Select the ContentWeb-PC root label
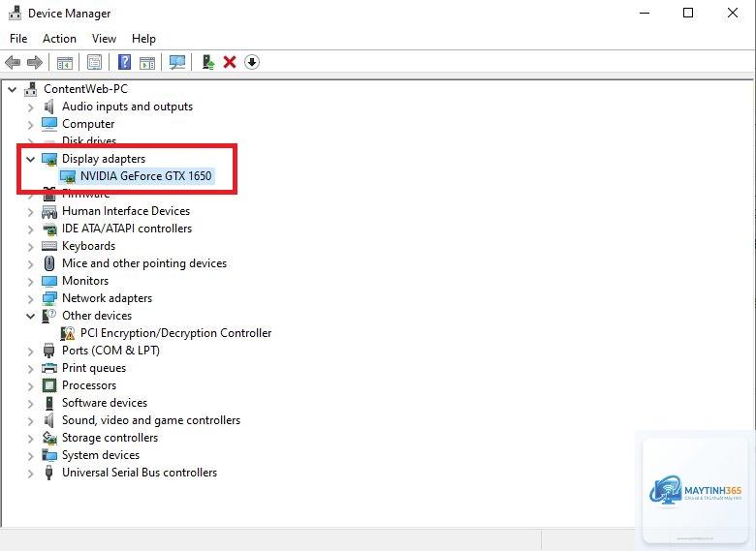 pyautogui.click(x=86, y=89)
